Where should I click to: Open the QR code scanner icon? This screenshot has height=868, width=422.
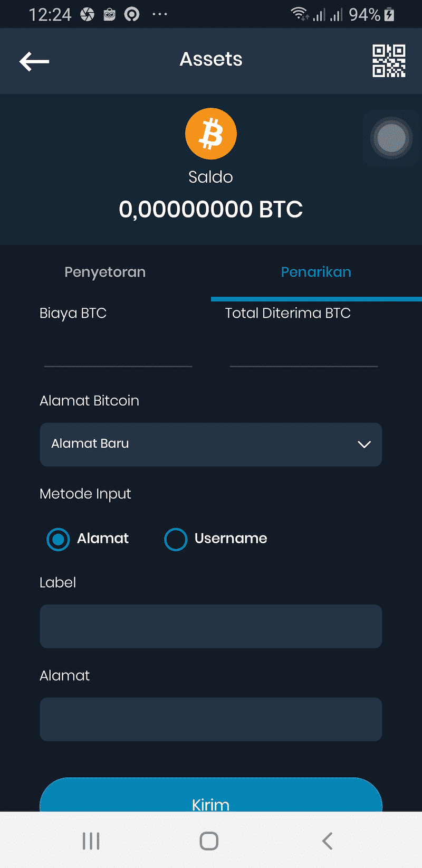pyautogui.click(x=389, y=61)
